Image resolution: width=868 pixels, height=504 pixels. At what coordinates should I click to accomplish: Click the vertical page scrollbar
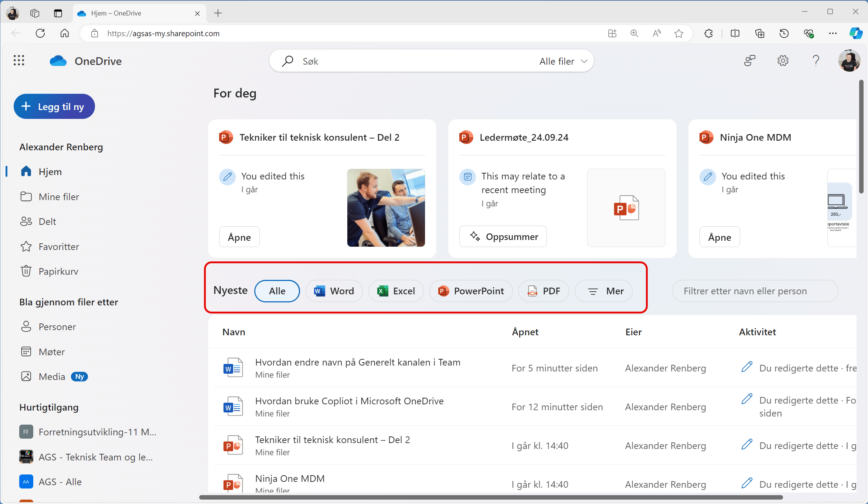pyautogui.click(x=861, y=137)
